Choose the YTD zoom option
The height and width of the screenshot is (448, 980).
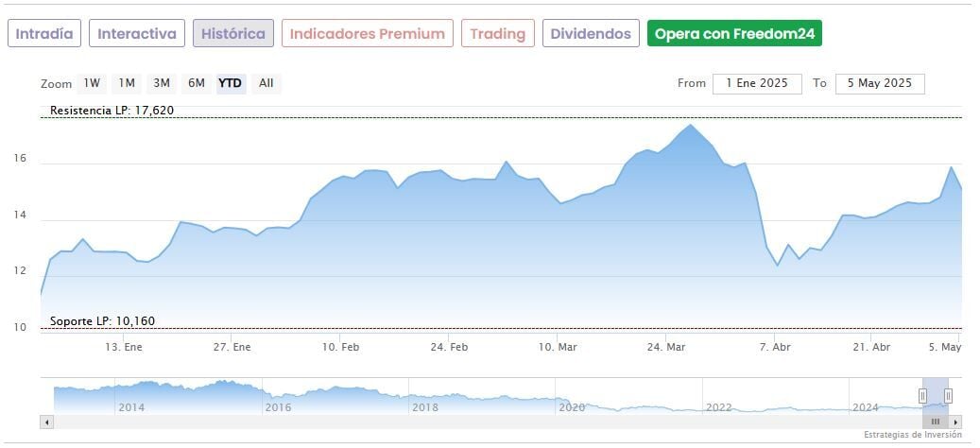(231, 83)
